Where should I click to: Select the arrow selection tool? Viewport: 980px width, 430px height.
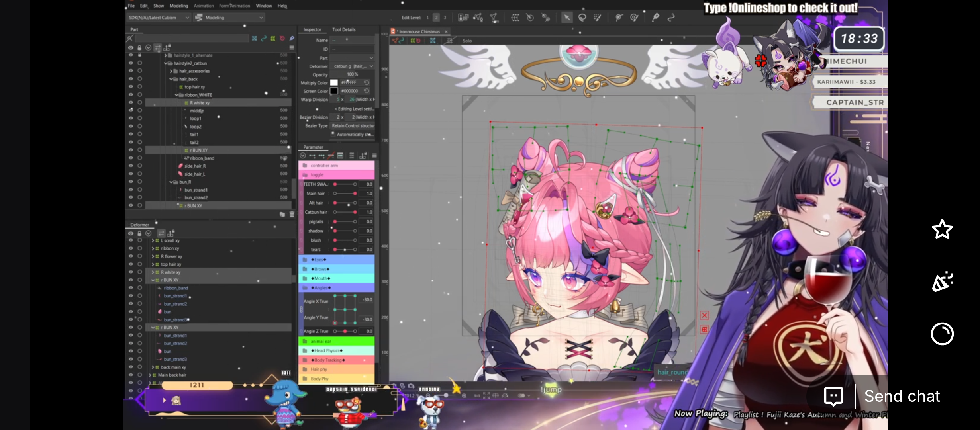566,18
